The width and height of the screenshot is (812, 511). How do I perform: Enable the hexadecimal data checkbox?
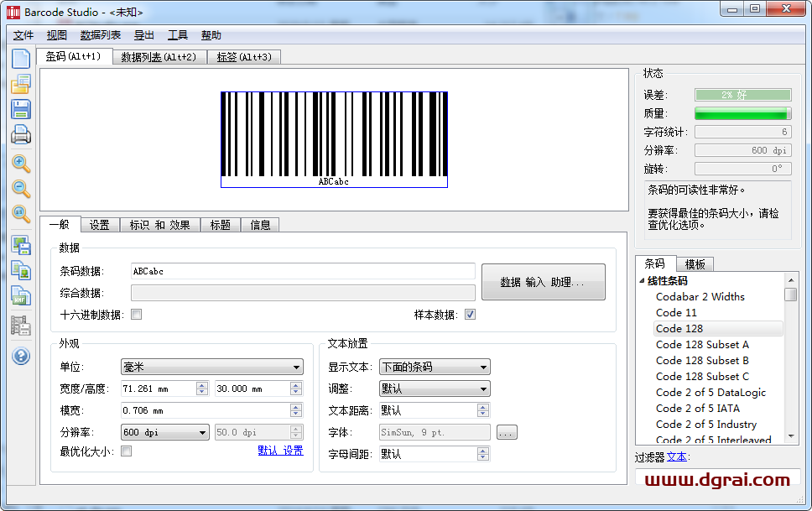click(x=136, y=314)
